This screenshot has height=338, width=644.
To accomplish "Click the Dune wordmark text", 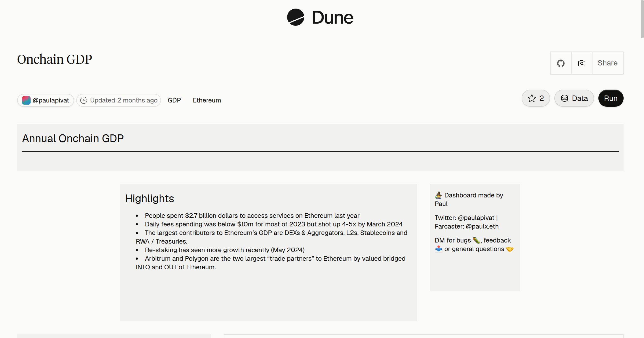I will pyautogui.click(x=332, y=17).
